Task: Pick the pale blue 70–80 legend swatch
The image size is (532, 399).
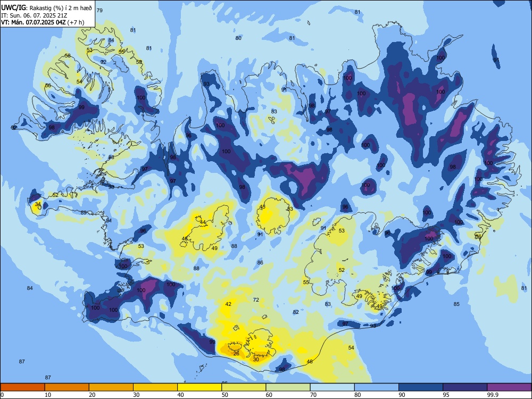Action: 332,387
